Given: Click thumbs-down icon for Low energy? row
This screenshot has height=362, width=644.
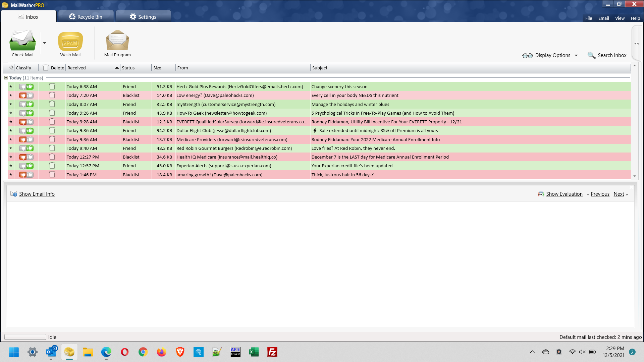Looking at the screenshot, I should tap(22, 96).
